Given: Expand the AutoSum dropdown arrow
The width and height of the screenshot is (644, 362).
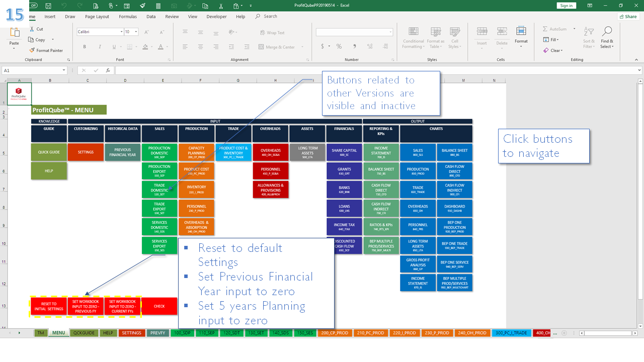Looking at the screenshot, I should (575, 29).
